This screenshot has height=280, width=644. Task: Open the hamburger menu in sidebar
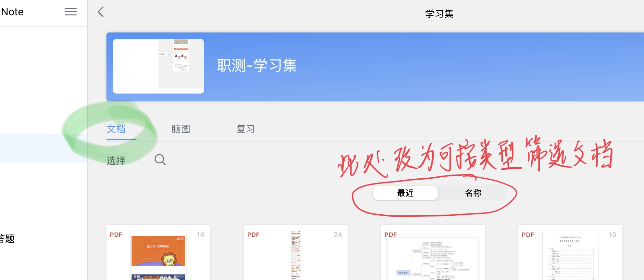coord(70,12)
